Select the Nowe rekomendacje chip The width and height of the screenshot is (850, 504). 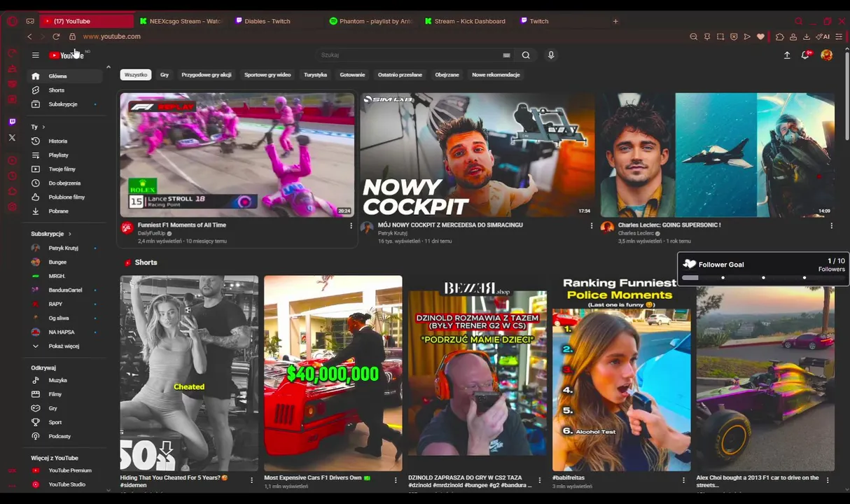[x=496, y=75]
